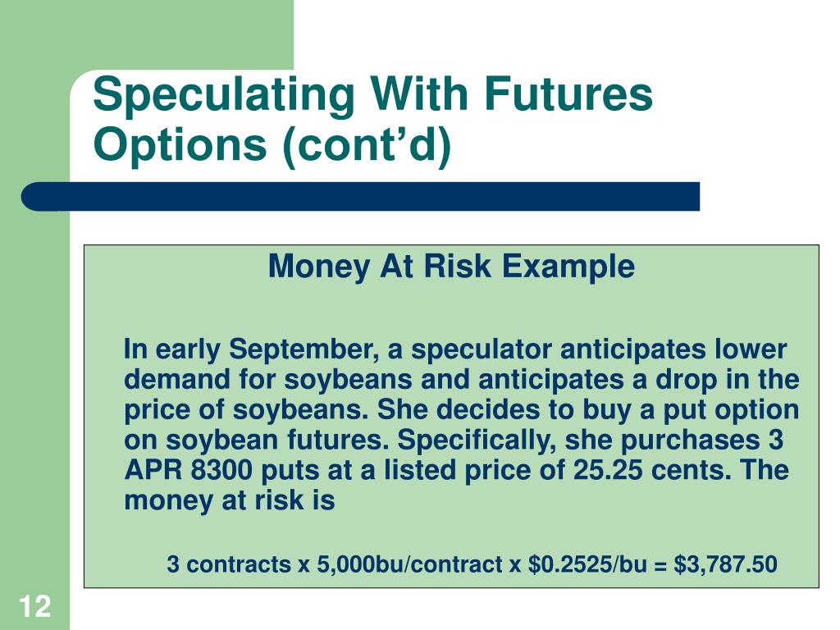Click the dark blue horizontal divider bar
840x630 pixels.
tap(360, 196)
